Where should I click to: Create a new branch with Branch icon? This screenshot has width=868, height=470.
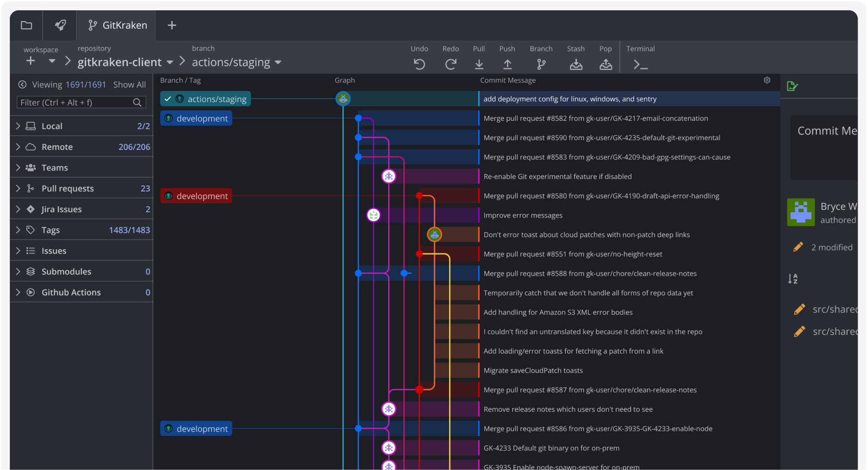[x=541, y=64]
